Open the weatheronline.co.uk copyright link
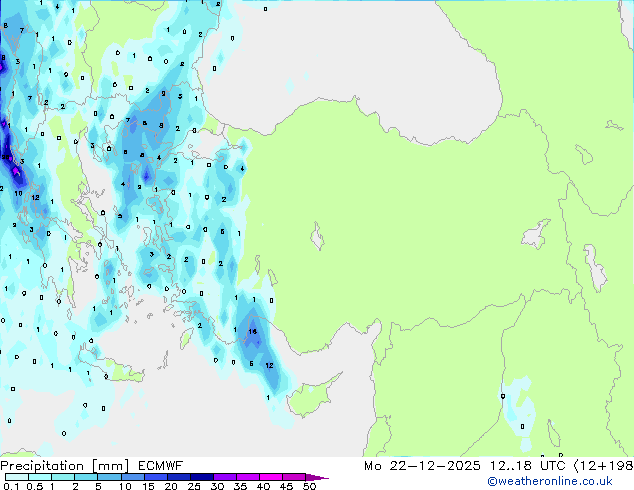Viewport: 634px width, 490px height. (550, 481)
